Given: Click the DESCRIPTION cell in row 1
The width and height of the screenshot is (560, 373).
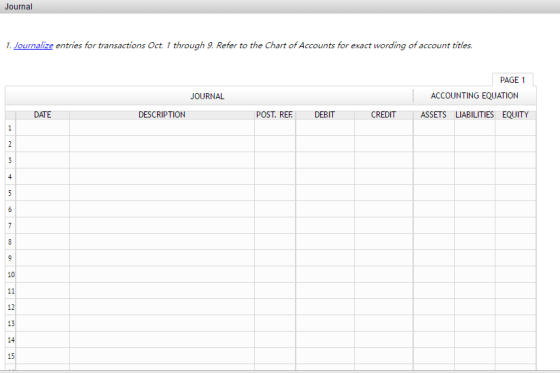Looking at the screenshot, I should tap(162, 128).
